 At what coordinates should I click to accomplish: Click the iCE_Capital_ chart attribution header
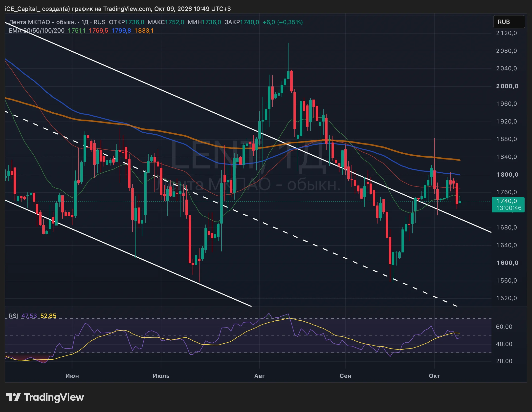pos(118,9)
